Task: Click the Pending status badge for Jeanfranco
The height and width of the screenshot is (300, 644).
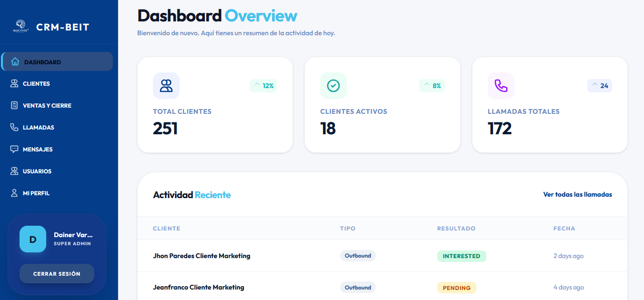Action: coord(457,288)
